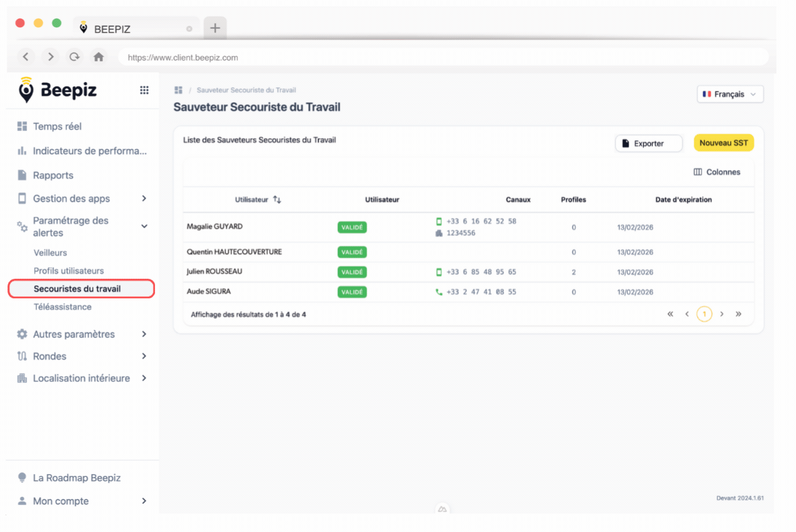Click Magalie GUYARD's mobile phone icon
Screen dimensions: 796x532
(438, 221)
